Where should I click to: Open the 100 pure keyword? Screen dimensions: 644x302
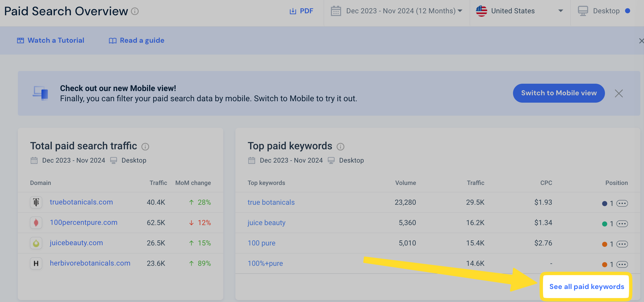(x=261, y=243)
